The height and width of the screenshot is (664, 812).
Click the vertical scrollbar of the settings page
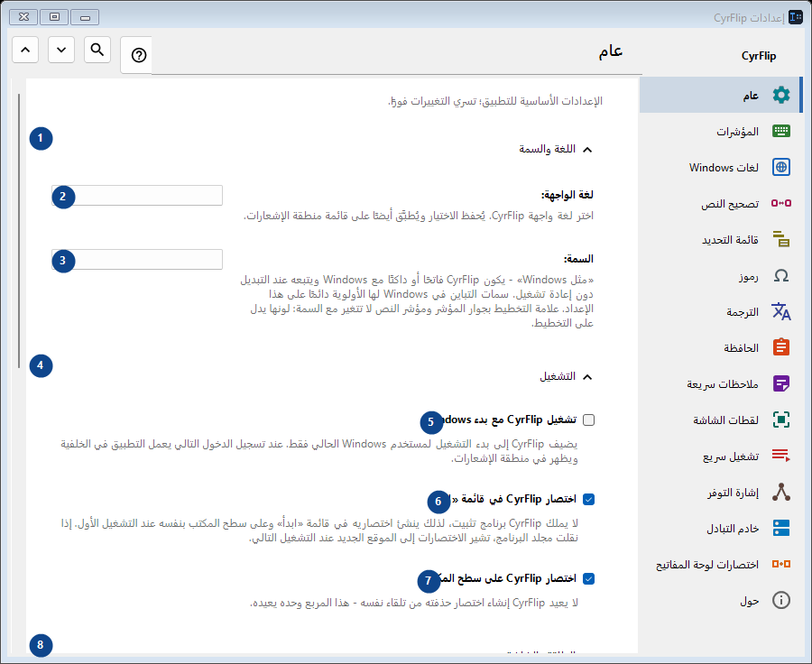click(19, 230)
